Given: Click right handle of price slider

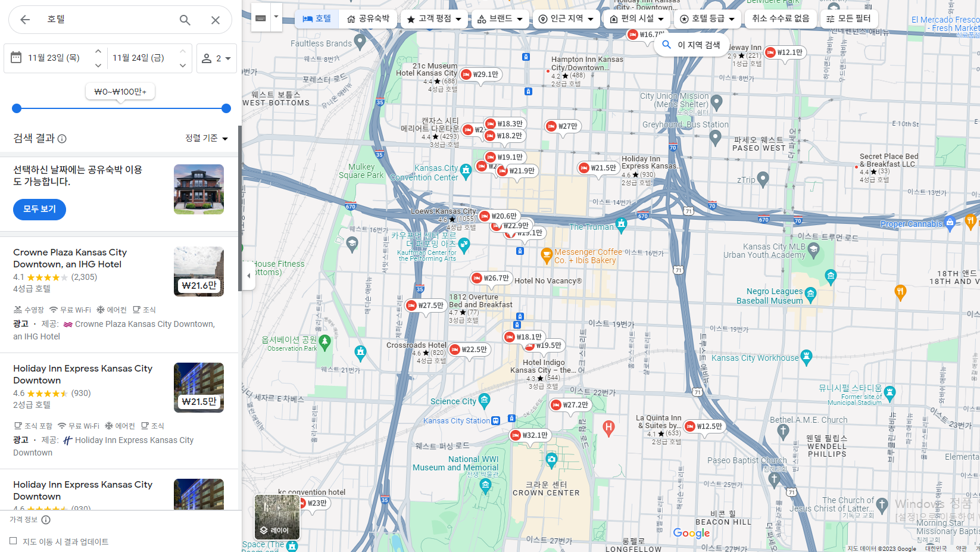Looking at the screenshot, I should (226, 108).
